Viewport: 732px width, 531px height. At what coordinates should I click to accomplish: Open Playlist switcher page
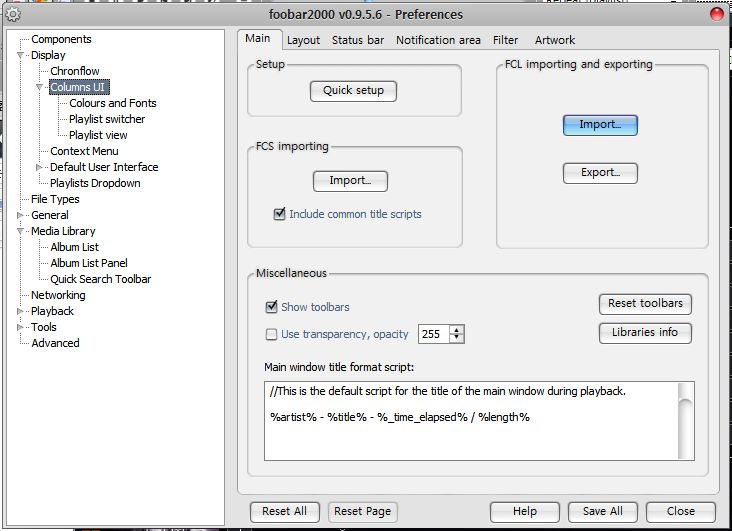click(x=107, y=119)
